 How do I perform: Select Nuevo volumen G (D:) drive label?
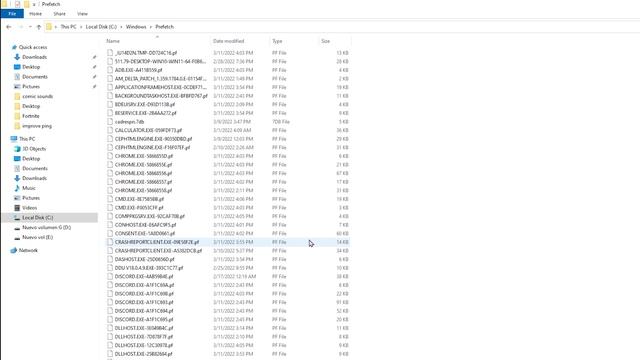(x=47, y=228)
